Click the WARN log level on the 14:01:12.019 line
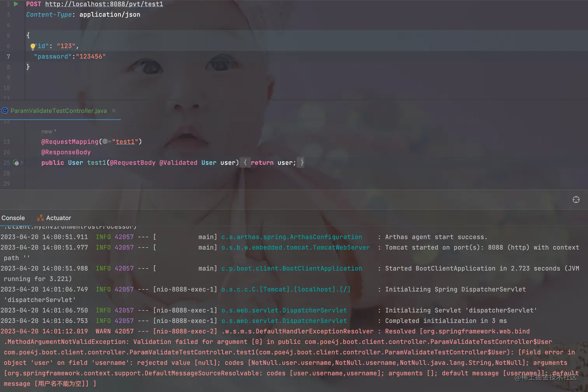The width and height of the screenshot is (588, 392). pos(103,331)
